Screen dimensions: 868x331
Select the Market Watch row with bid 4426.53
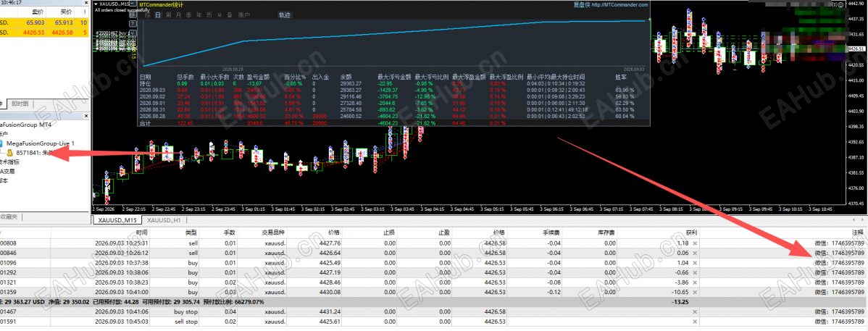[x=44, y=33]
